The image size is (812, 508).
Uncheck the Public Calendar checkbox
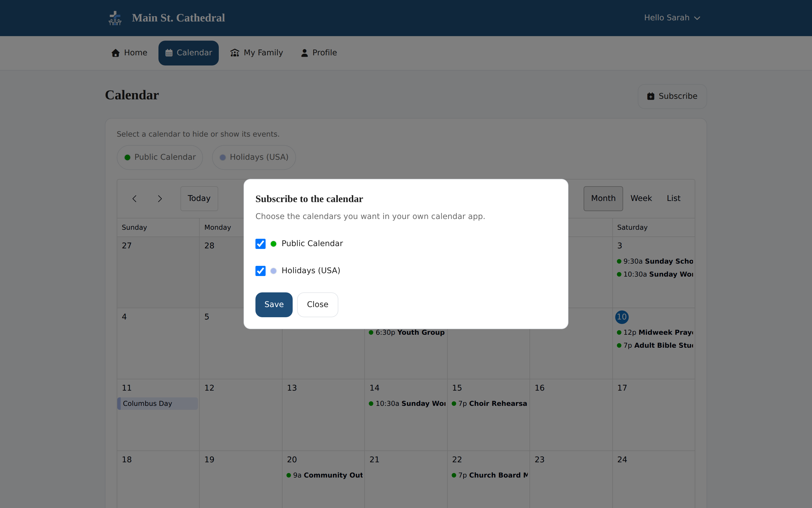261,244
